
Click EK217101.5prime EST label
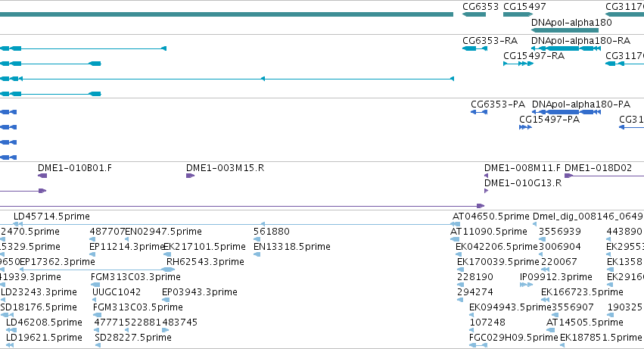pos(204,247)
